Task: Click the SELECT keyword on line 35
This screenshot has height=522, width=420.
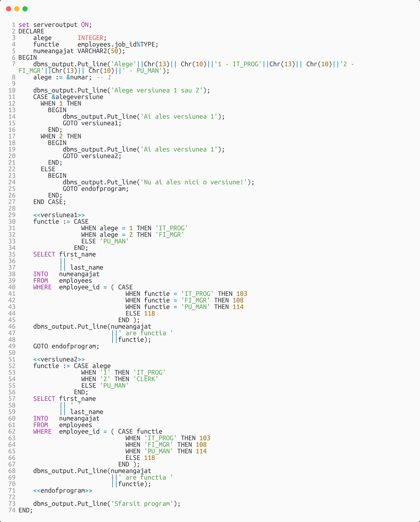Action: [44, 254]
